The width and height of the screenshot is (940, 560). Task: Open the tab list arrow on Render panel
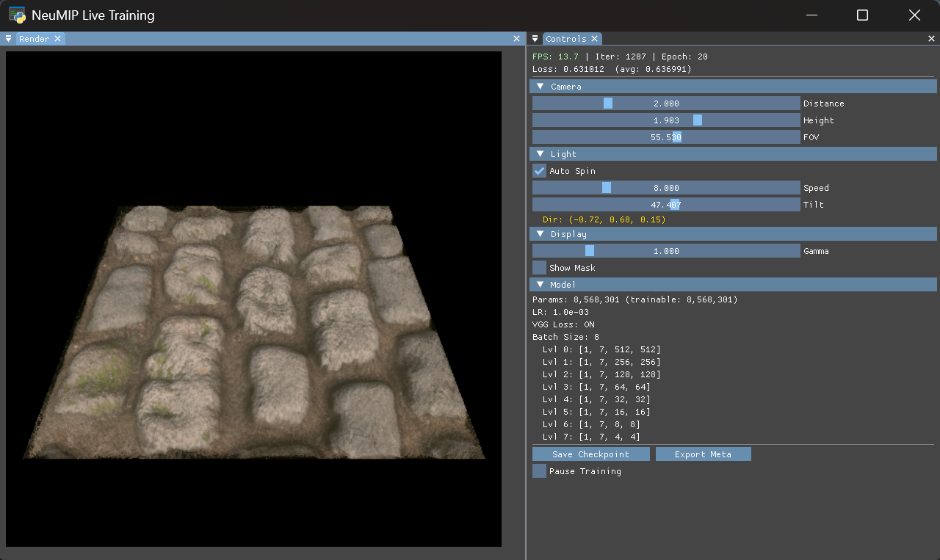tap(8, 38)
